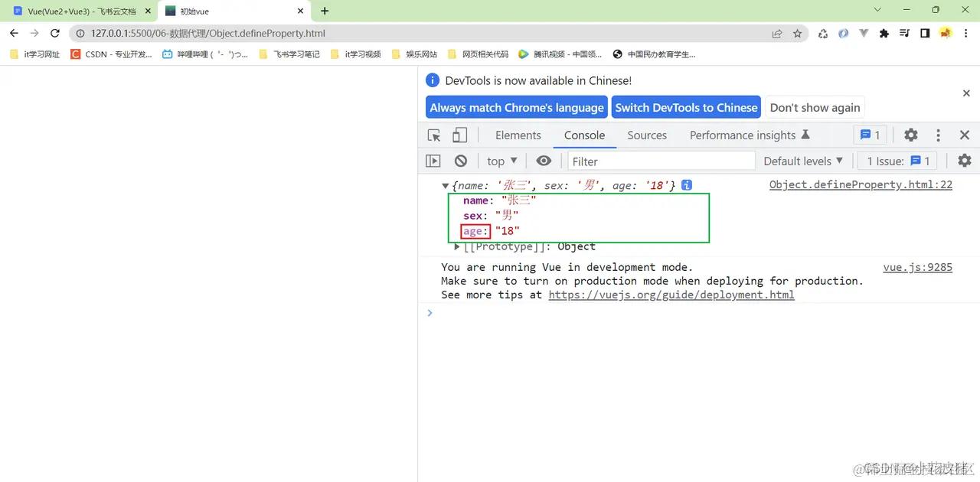Open the Vue devtools extension icon
The height and width of the screenshot is (482, 980).
pyautogui.click(x=864, y=34)
